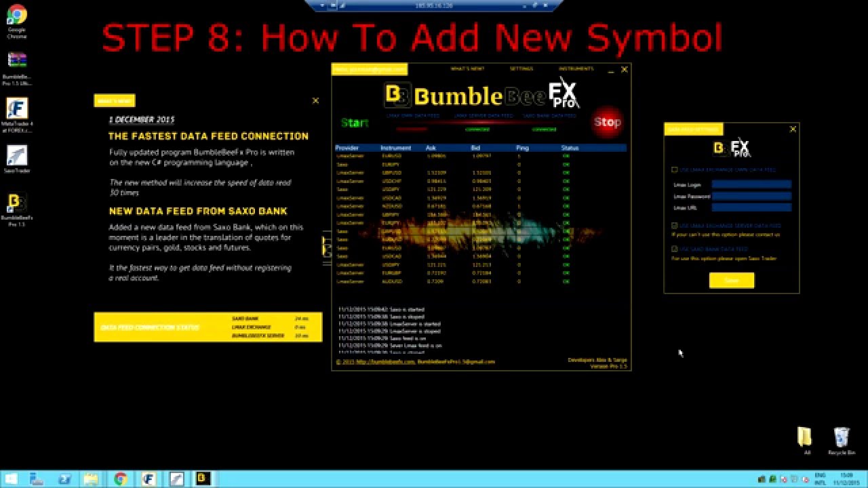
Task: Select the GBPJPY instrument row
Action: point(480,214)
